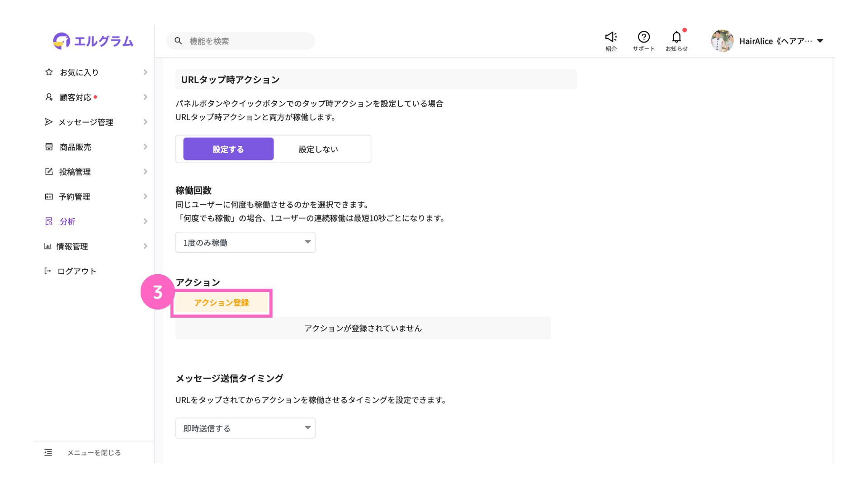The image size is (868, 488).
Task: Open the お知らせ notification bell
Action: (x=676, y=37)
